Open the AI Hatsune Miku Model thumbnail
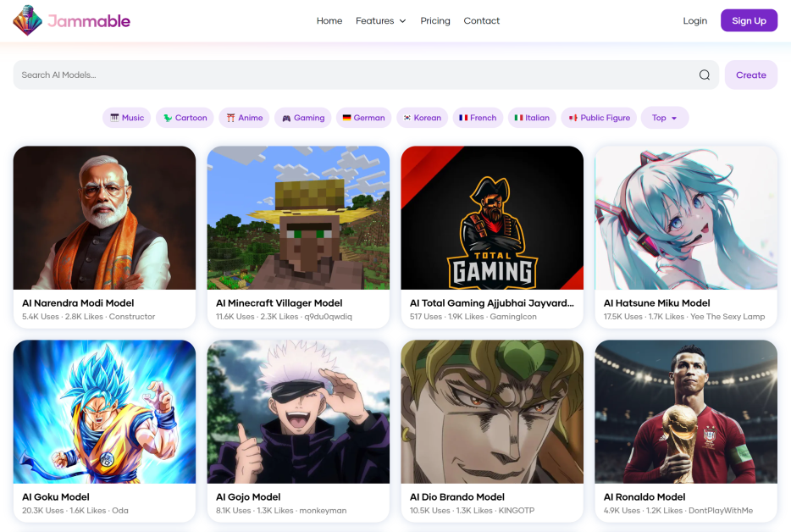 point(686,218)
